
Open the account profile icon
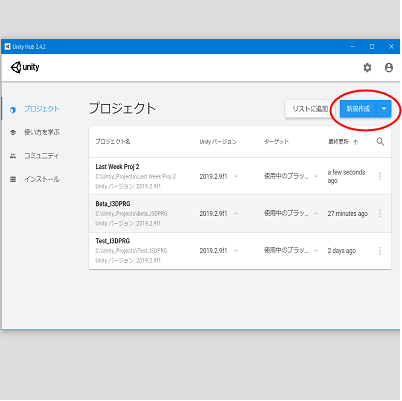tap(389, 68)
